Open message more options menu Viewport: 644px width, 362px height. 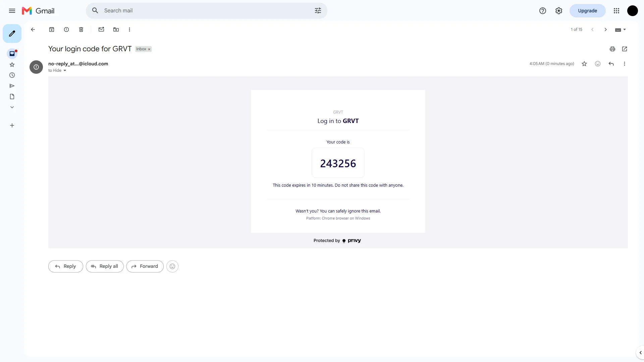[625, 64]
